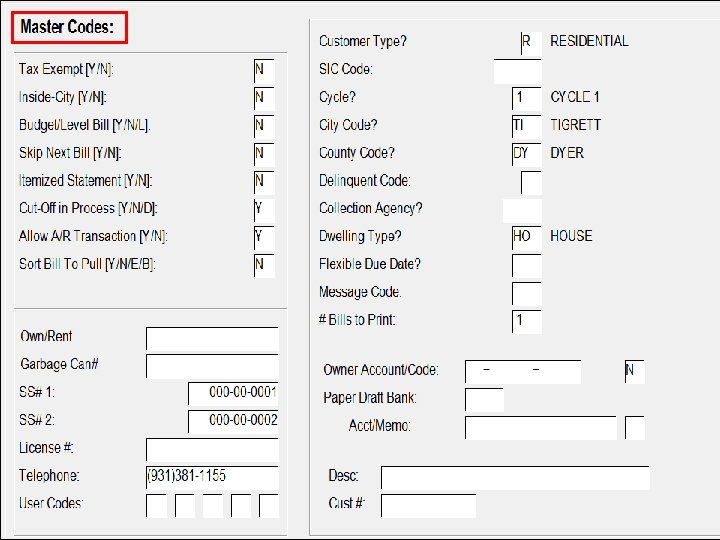The height and width of the screenshot is (540, 720).
Task: Focus the Cut-Off in Process field
Action: point(264,209)
